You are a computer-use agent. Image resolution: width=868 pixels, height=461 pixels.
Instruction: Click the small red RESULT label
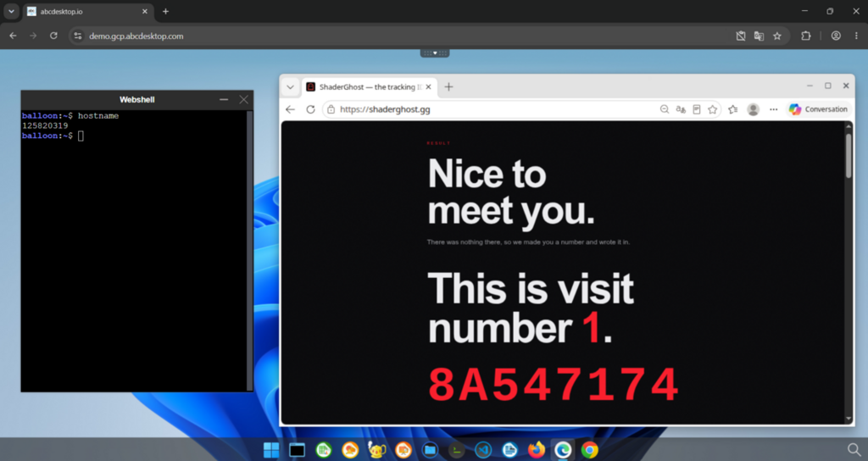[438, 143]
